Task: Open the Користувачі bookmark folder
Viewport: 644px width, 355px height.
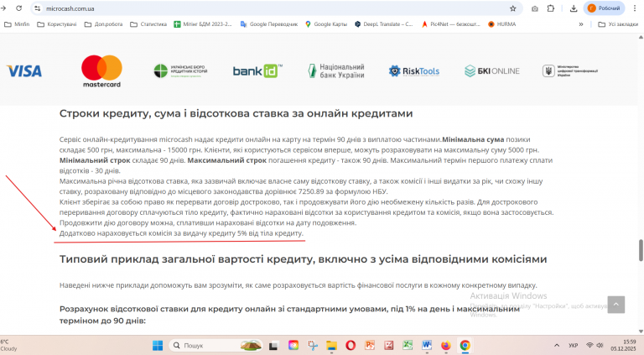Action: point(57,24)
